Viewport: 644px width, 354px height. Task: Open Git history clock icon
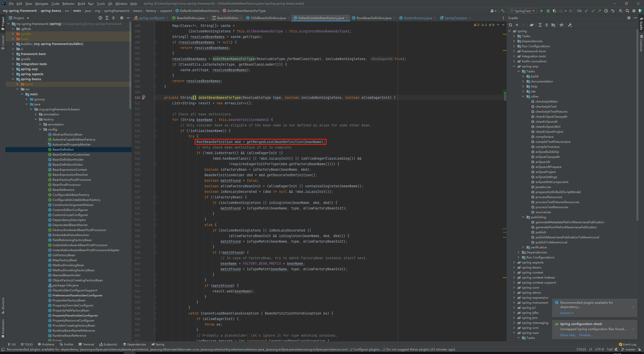606,11
